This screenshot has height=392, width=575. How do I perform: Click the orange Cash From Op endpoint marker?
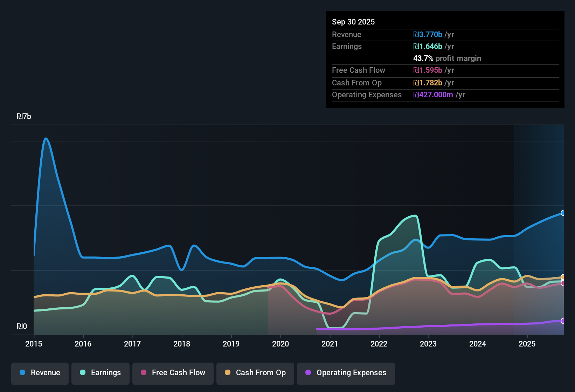(x=563, y=277)
